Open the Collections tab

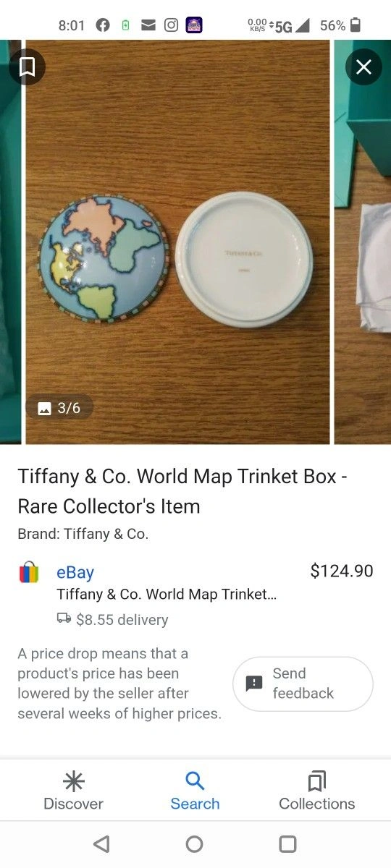tap(317, 791)
